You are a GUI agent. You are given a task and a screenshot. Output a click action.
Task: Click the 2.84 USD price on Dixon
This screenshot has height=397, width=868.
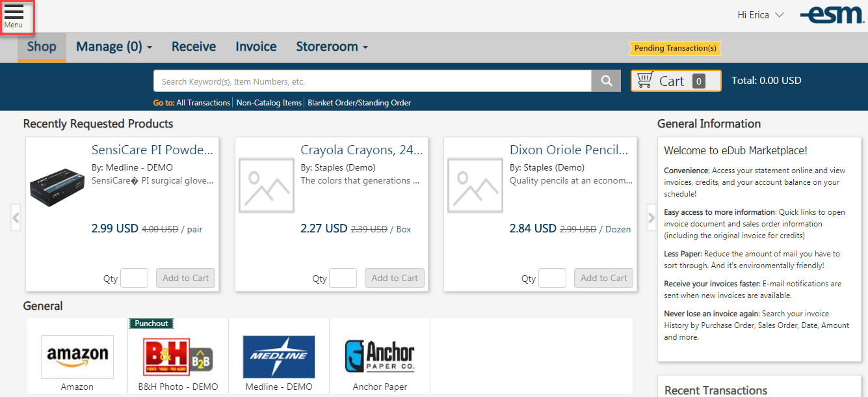533,228
